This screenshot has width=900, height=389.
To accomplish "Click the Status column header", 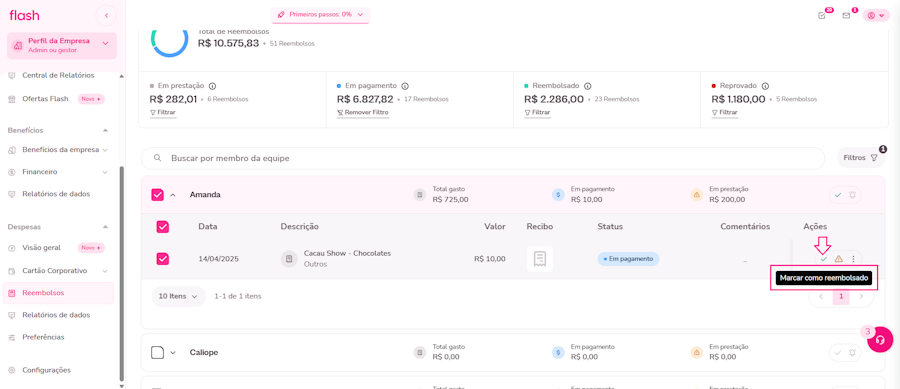I will click(x=610, y=227).
